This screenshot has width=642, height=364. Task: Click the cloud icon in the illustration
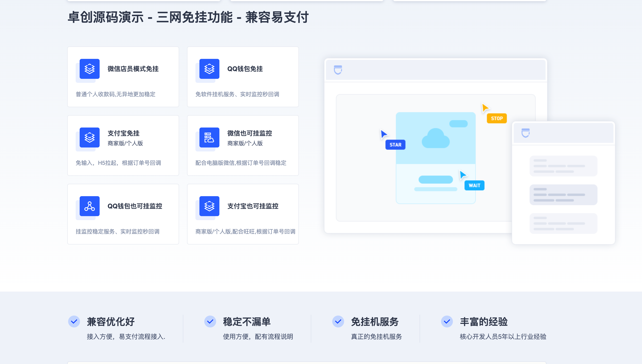436,138
